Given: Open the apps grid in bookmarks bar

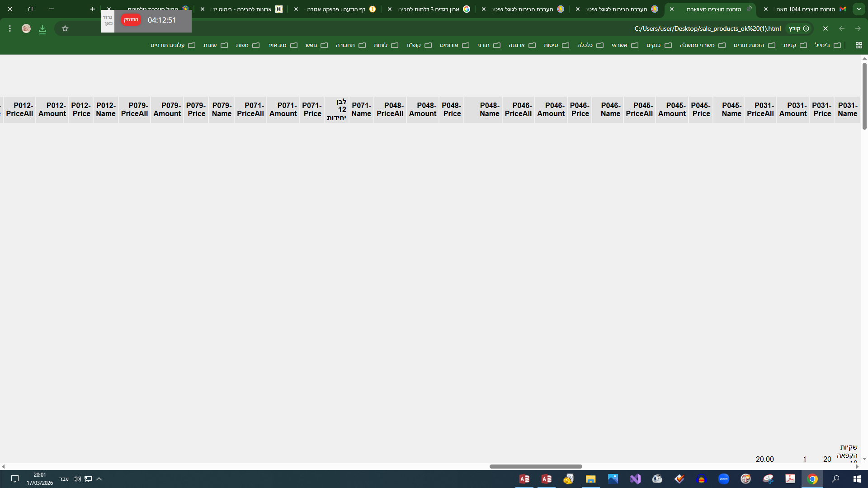Looking at the screenshot, I should click(859, 45).
